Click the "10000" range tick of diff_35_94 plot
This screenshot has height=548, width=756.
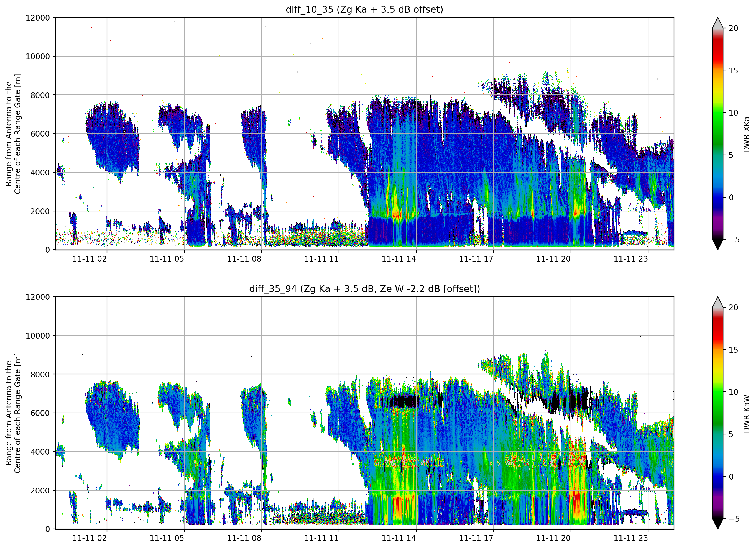click(38, 336)
